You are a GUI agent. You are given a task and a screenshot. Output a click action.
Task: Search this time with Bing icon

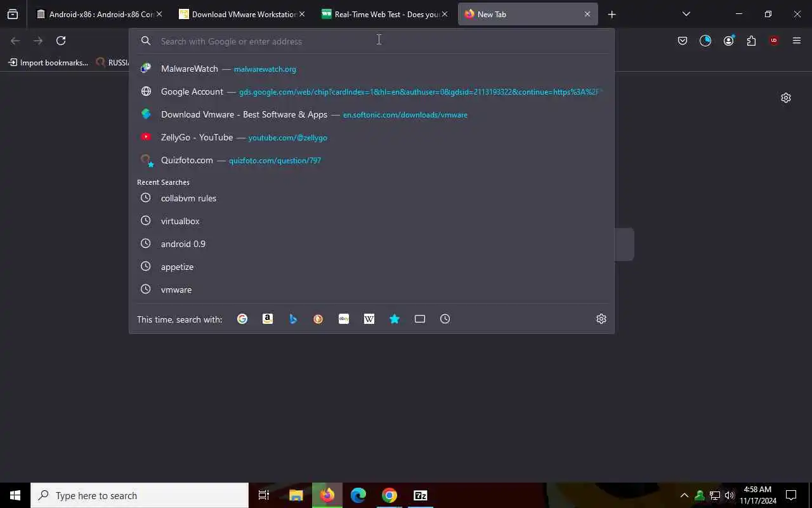coord(293,319)
